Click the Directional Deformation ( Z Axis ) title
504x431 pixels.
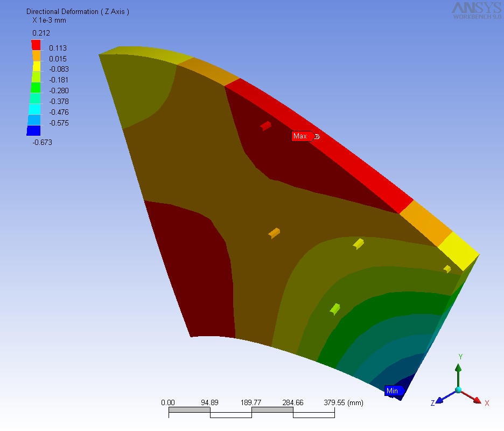(78, 11)
